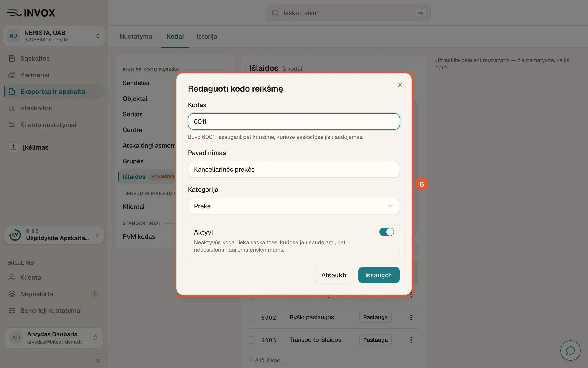Open Bendrieji nustatymai in sidebar

point(54,310)
